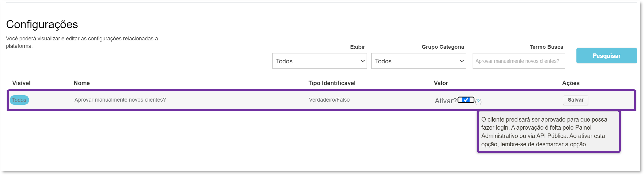
Task: Click the Todos visibility badge
Action: click(x=19, y=100)
